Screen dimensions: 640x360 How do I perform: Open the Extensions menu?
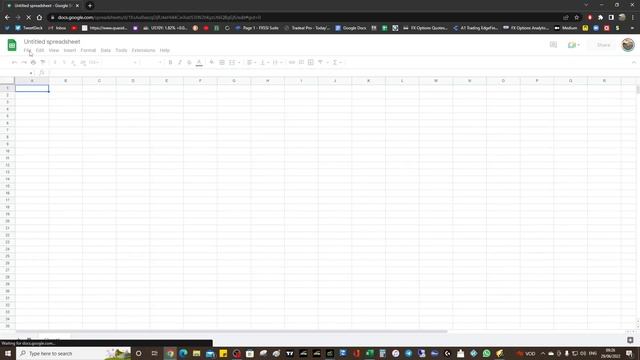143,50
